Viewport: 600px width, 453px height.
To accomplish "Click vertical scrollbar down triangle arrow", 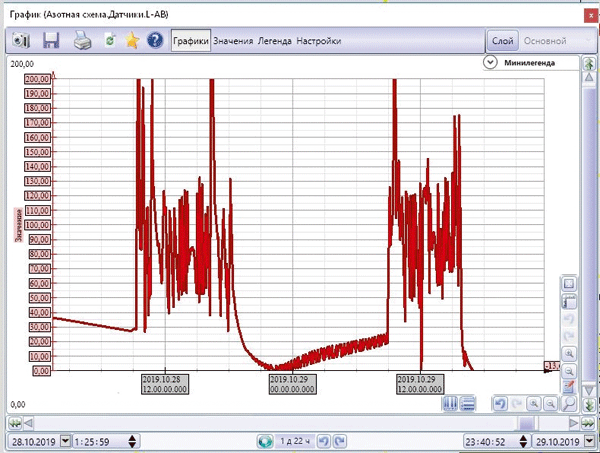I will 589,391.
